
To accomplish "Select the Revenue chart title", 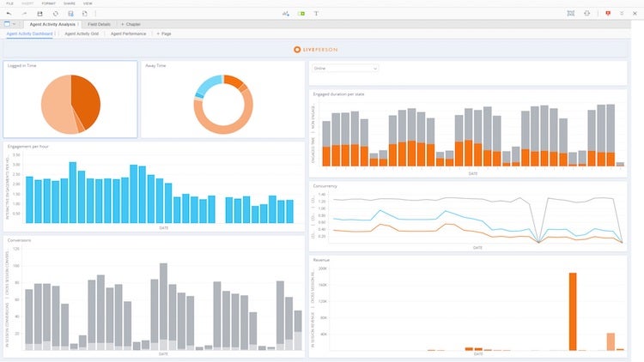I will click(x=321, y=260).
